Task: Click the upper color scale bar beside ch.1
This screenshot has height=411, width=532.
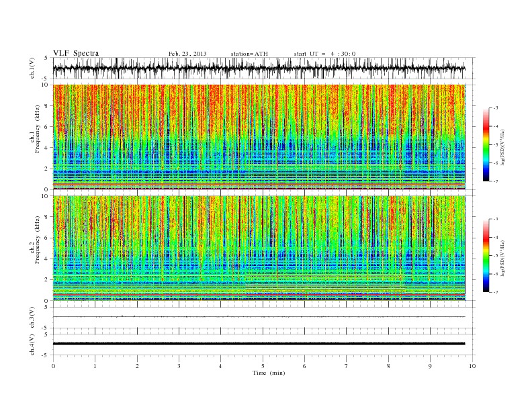Action: (486, 144)
